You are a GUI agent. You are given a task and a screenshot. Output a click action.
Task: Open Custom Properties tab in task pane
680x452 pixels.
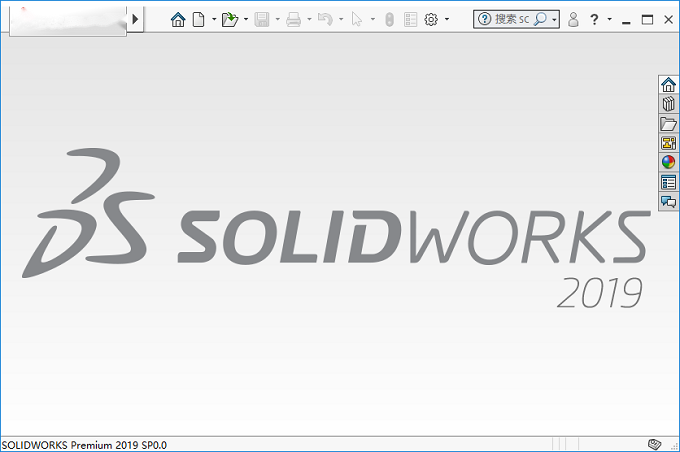click(x=668, y=183)
